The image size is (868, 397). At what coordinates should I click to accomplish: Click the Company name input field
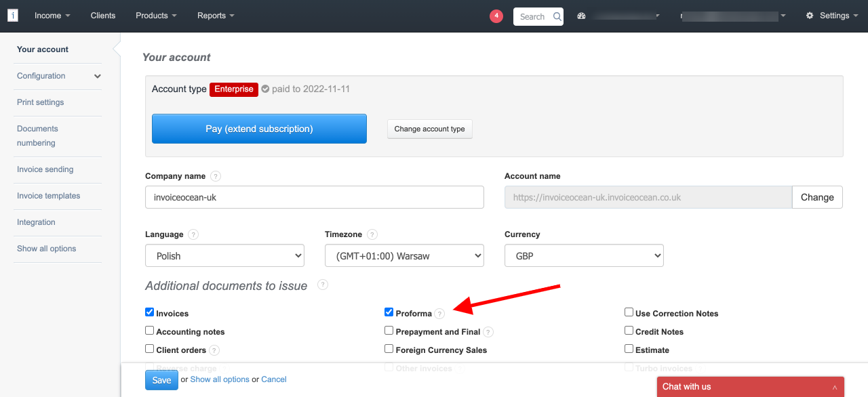pos(315,197)
